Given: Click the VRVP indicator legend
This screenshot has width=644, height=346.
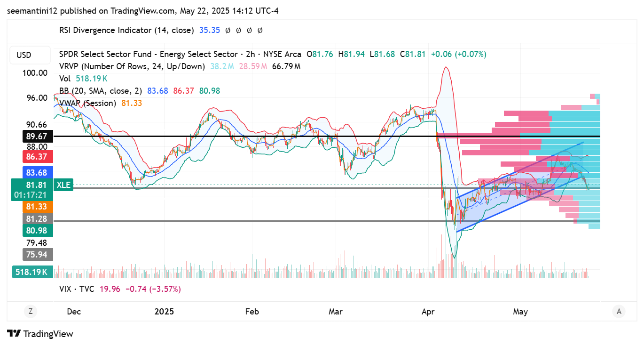Looking at the screenshot, I should (132, 66).
